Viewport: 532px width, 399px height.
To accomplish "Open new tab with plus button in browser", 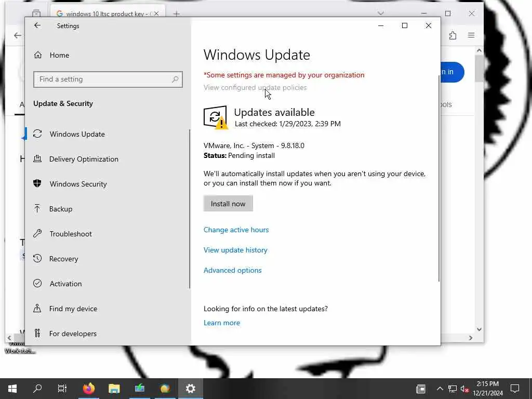I will (x=177, y=14).
